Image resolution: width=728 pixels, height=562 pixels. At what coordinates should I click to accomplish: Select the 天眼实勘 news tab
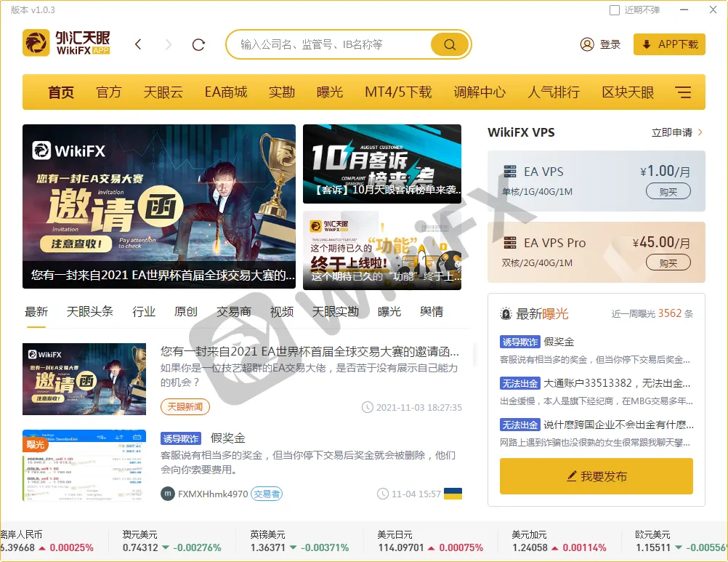click(x=336, y=312)
